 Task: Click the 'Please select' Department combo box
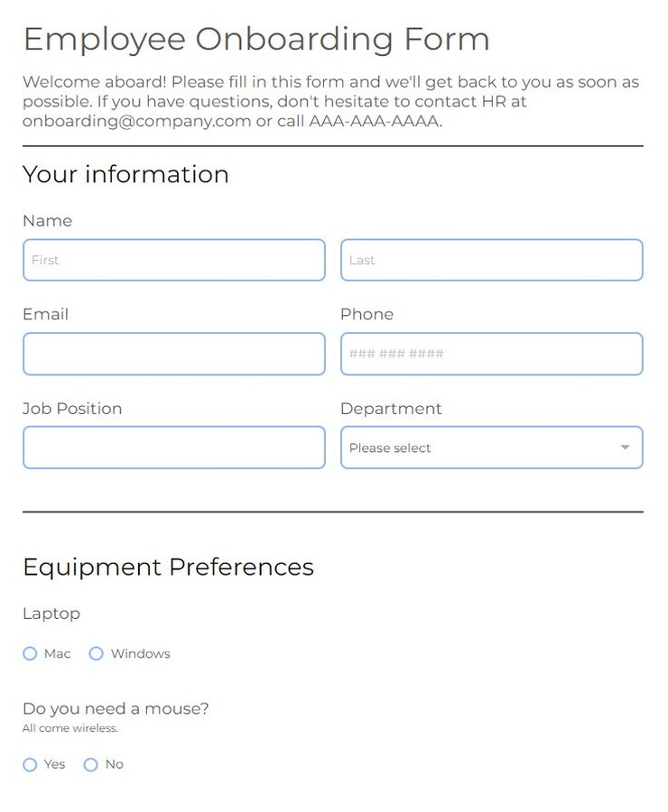pos(451,447)
